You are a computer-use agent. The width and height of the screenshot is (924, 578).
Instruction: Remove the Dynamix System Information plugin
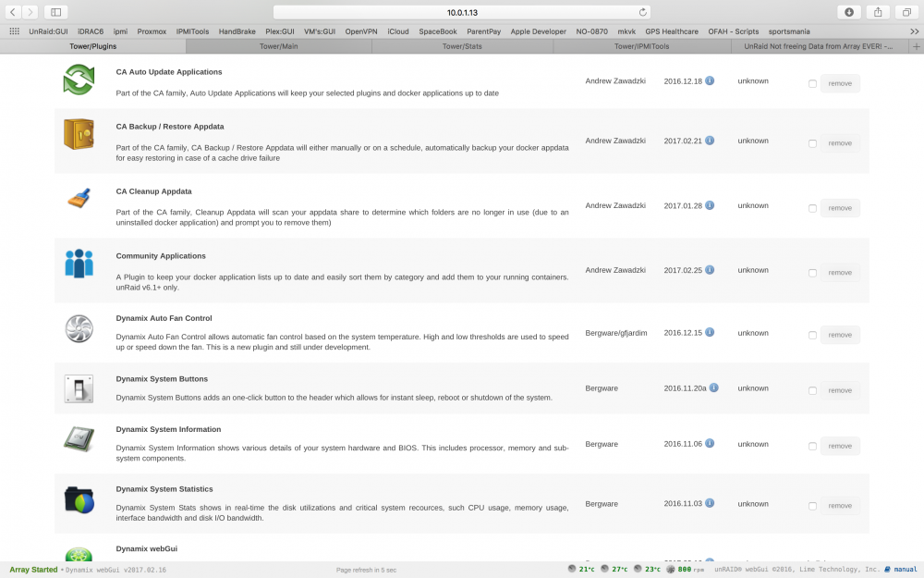pos(840,446)
